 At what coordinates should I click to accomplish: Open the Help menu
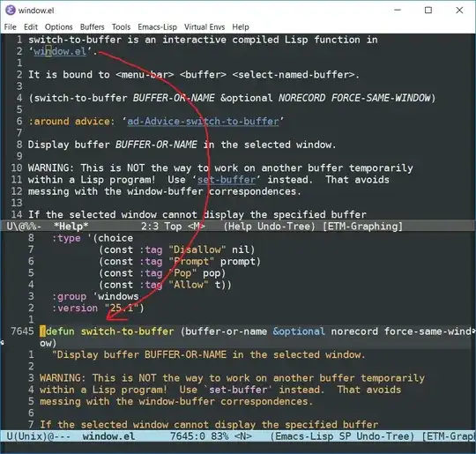(241, 27)
